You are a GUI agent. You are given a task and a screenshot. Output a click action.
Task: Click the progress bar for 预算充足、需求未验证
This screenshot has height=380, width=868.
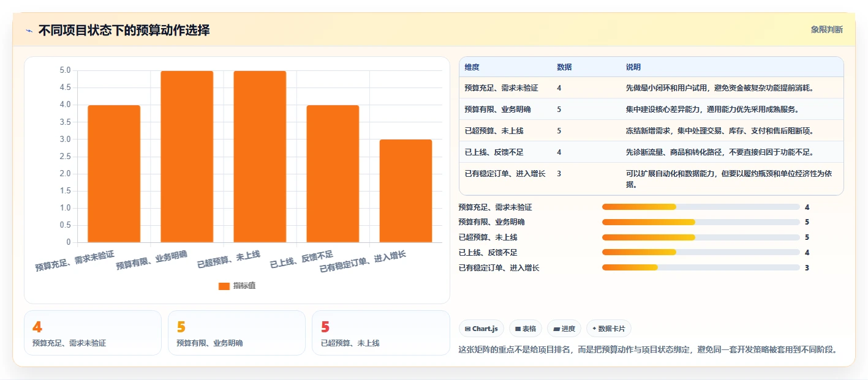pyautogui.click(x=701, y=207)
